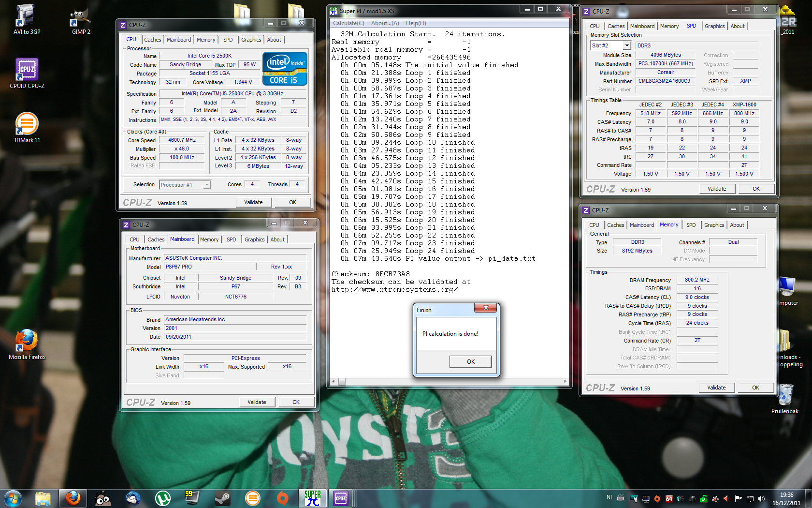Open the AVI to 3GP desktop shortcut
Screen dimensions: 812x508
[x=27, y=19]
